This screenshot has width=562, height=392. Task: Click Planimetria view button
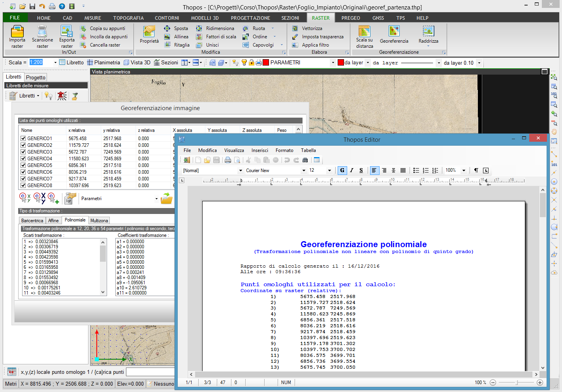coord(103,62)
